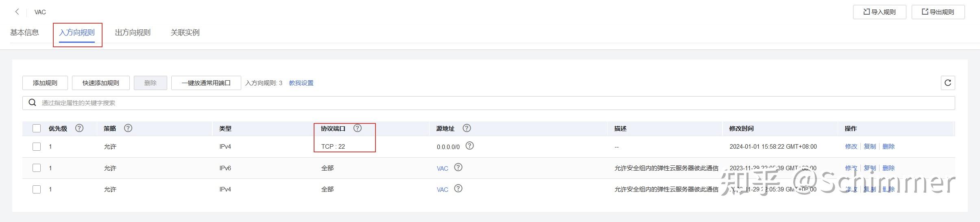The height and width of the screenshot is (222, 980).
Task: Go to the 基本信息 tab
Action: [x=24, y=33]
